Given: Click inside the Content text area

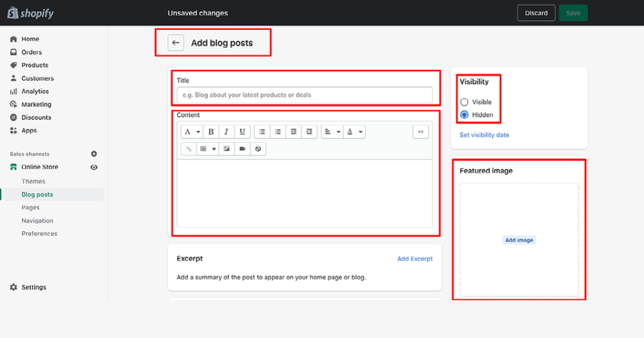Looking at the screenshot, I should point(305,193).
